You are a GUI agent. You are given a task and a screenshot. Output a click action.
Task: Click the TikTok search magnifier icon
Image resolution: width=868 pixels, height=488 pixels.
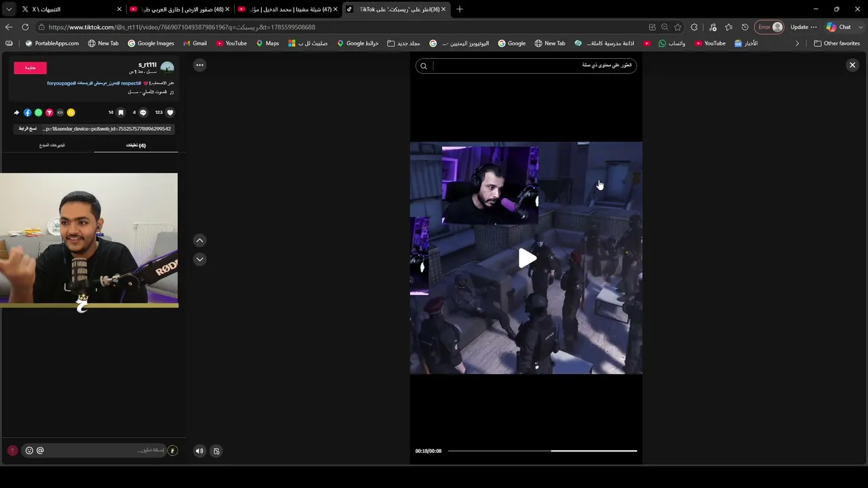coord(424,66)
